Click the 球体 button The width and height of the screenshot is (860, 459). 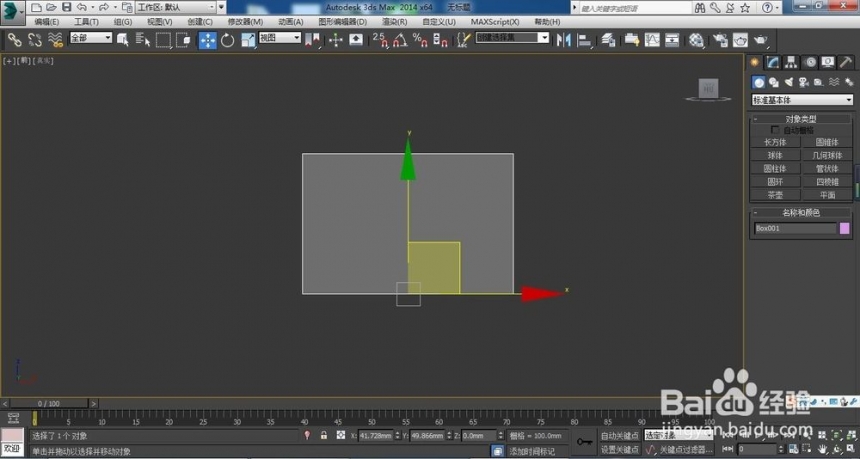775,155
